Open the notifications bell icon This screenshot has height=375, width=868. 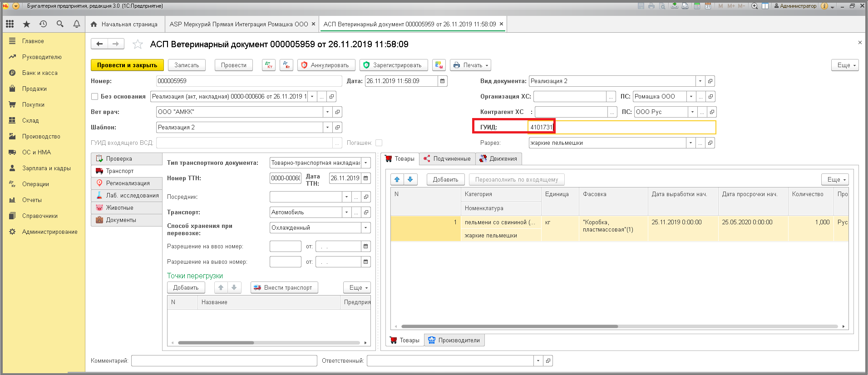77,24
